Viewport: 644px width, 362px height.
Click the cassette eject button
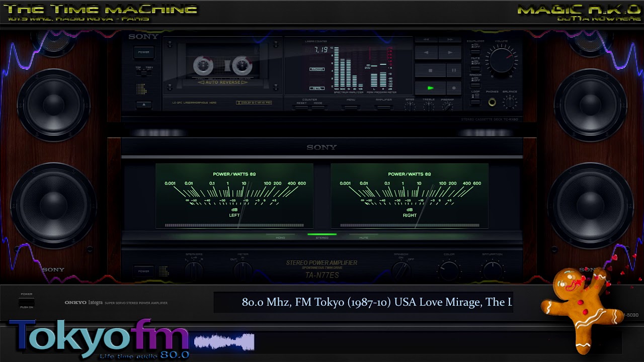click(144, 105)
